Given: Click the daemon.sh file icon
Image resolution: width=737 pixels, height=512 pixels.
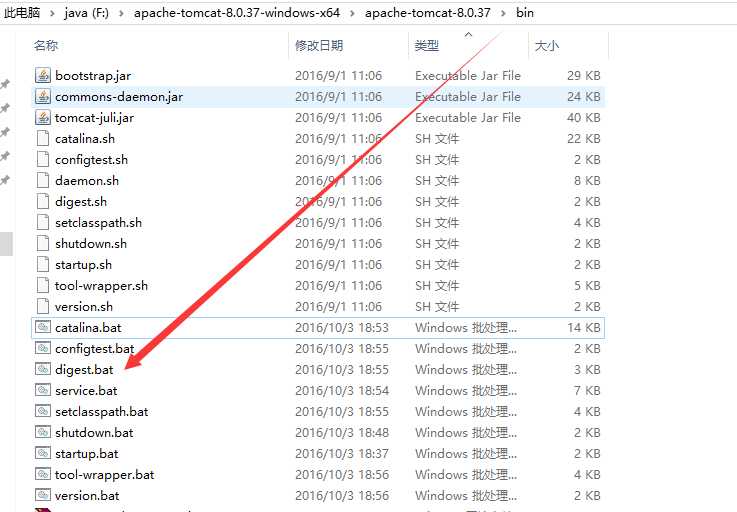Looking at the screenshot, I should tap(43, 181).
